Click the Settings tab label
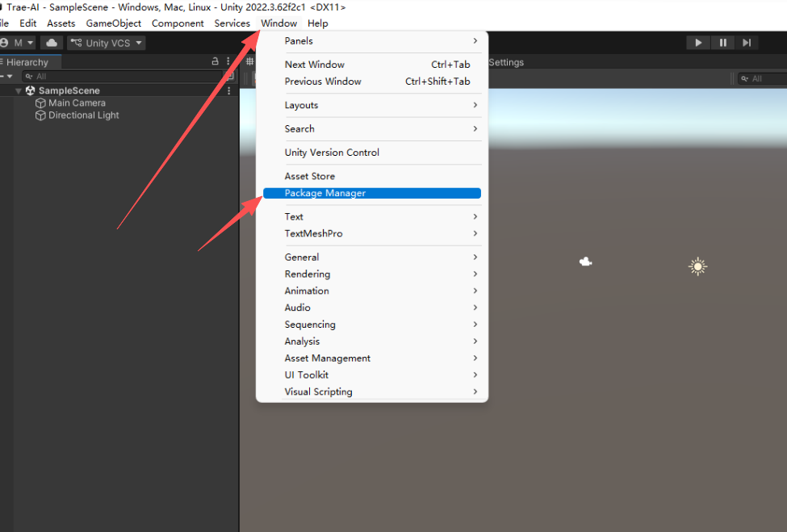This screenshot has width=787, height=532. click(506, 62)
